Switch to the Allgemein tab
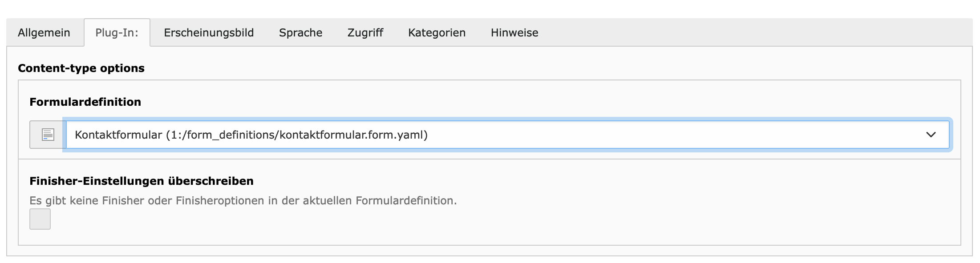Screen dimensions: 980x263 coord(44,33)
